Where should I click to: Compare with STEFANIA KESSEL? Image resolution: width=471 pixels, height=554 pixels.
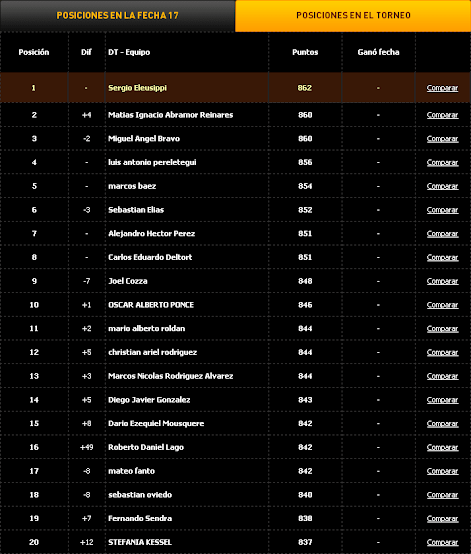click(442, 542)
